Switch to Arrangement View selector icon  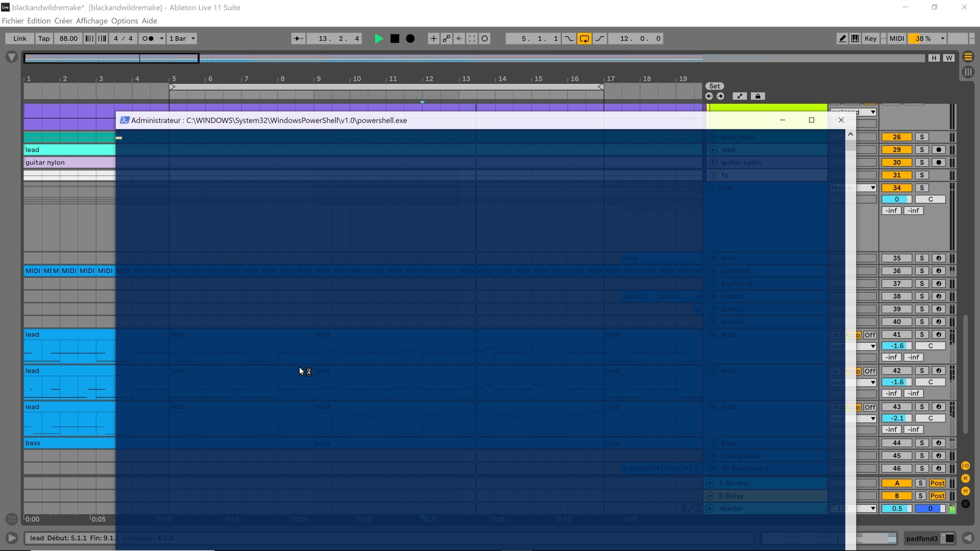click(968, 57)
